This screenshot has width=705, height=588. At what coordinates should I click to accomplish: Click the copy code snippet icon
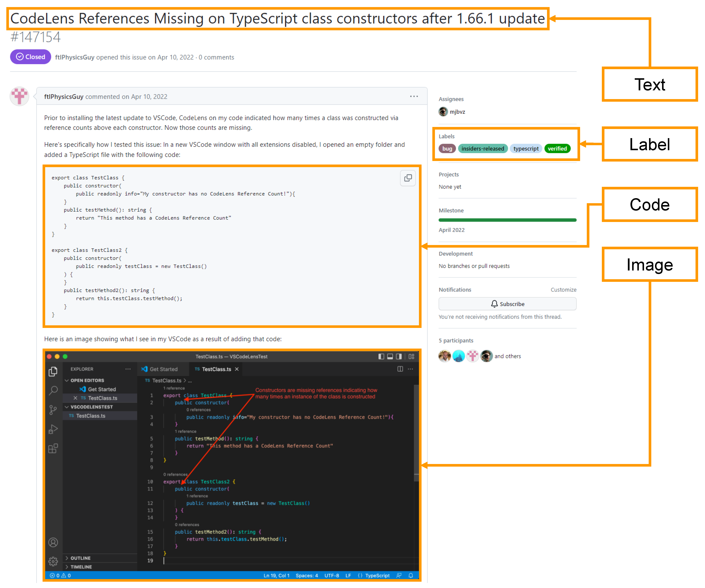pos(408,178)
